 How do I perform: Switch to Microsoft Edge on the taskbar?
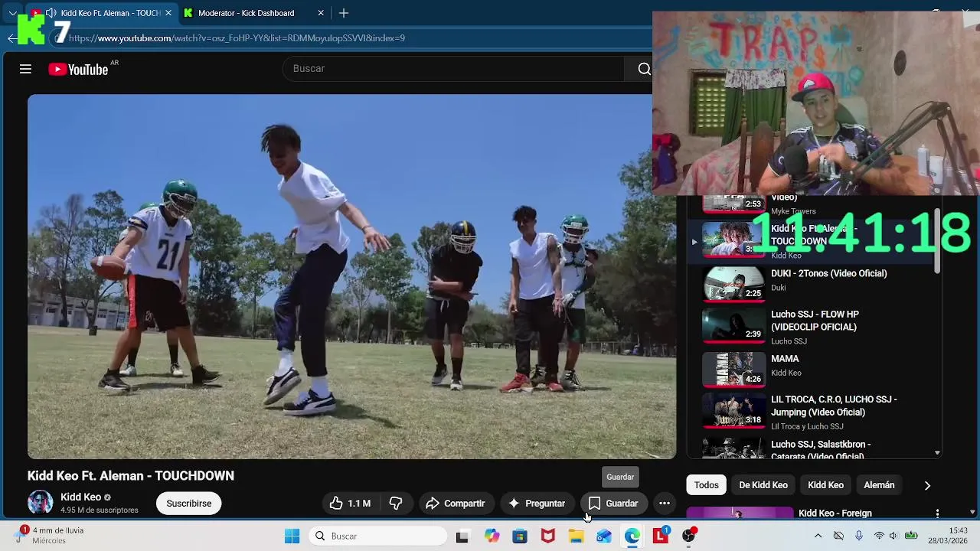[x=632, y=536]
